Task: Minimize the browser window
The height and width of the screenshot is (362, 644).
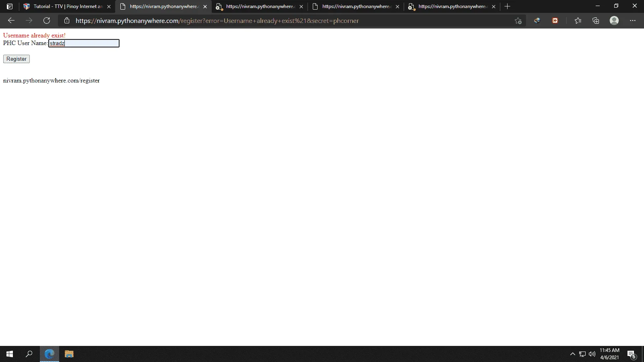Action: tap(598, 6)
